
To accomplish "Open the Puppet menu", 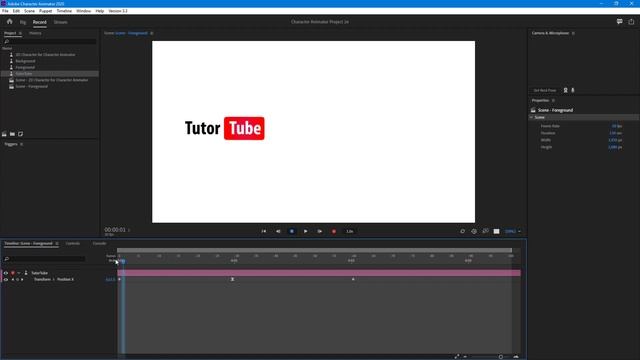I will (x=45, y=11).
